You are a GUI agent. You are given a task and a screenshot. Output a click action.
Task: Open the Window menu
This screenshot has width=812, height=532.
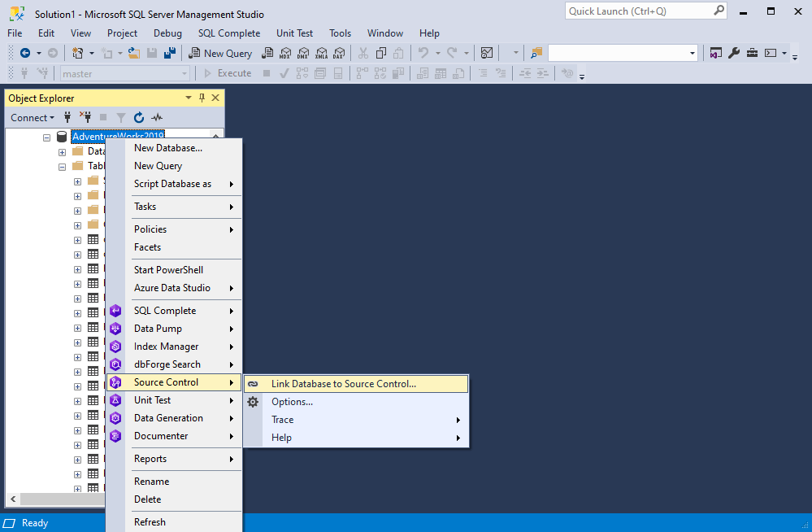pos(385,33)
